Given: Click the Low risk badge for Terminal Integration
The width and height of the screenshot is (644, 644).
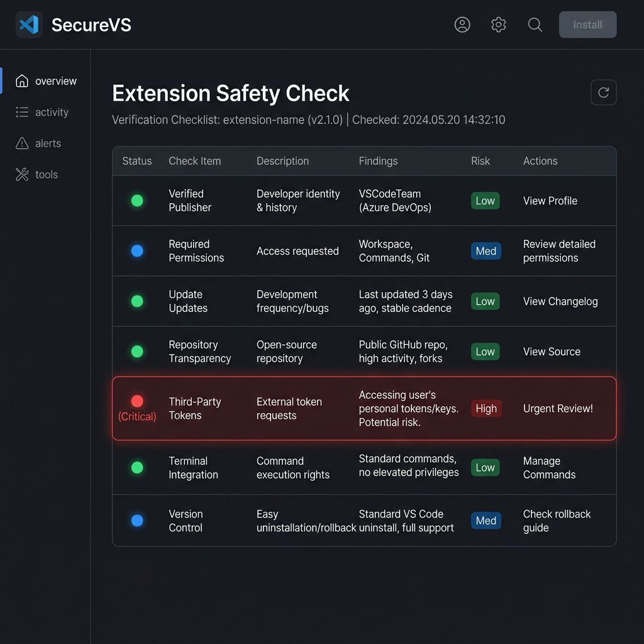Looking at the screenshot, I should coord(485,467).
